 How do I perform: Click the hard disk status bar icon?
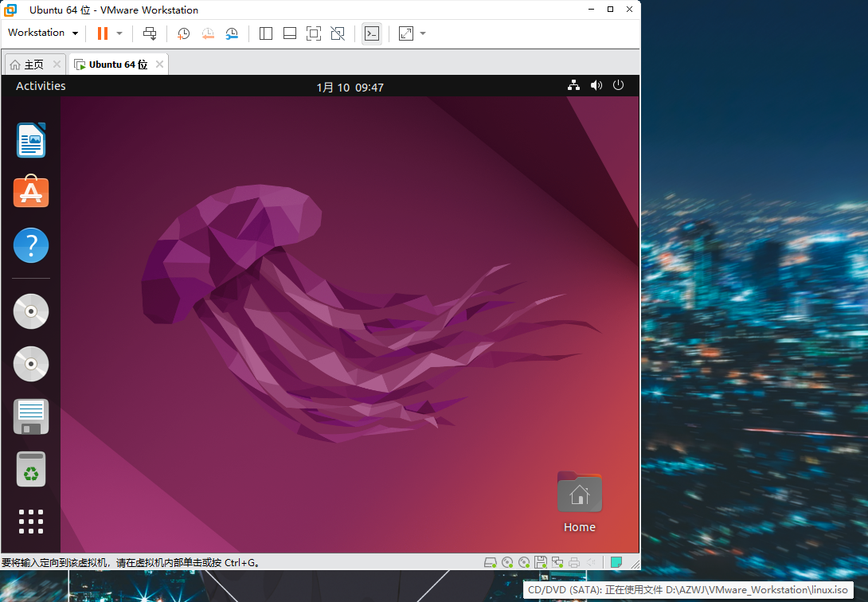tap(491, 562)
